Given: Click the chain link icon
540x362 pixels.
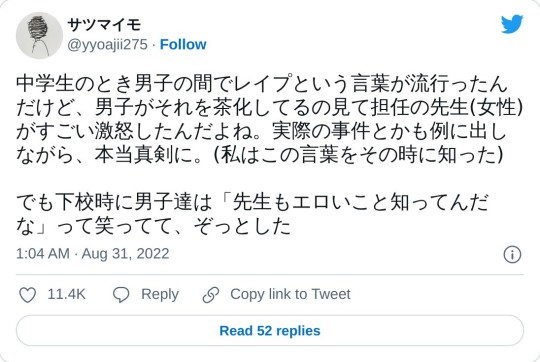Looking at the screenshot, I should tap(211, 295).
